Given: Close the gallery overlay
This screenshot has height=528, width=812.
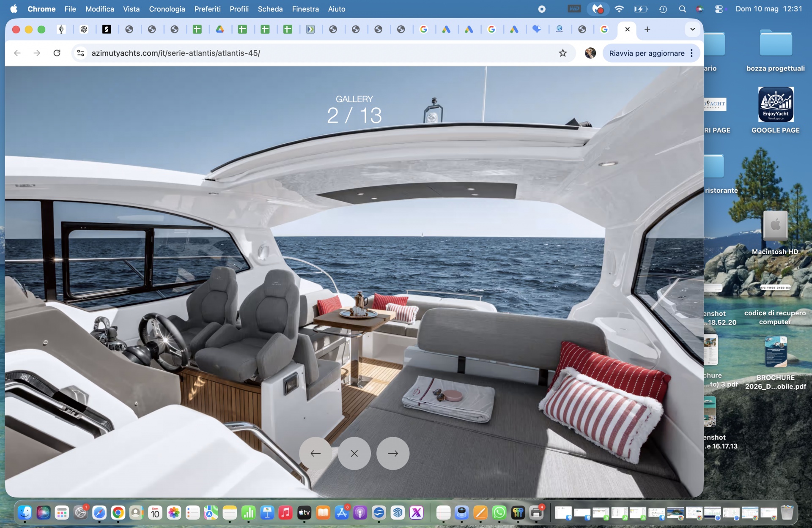Looking at the screenshot, I should [354, 453].
